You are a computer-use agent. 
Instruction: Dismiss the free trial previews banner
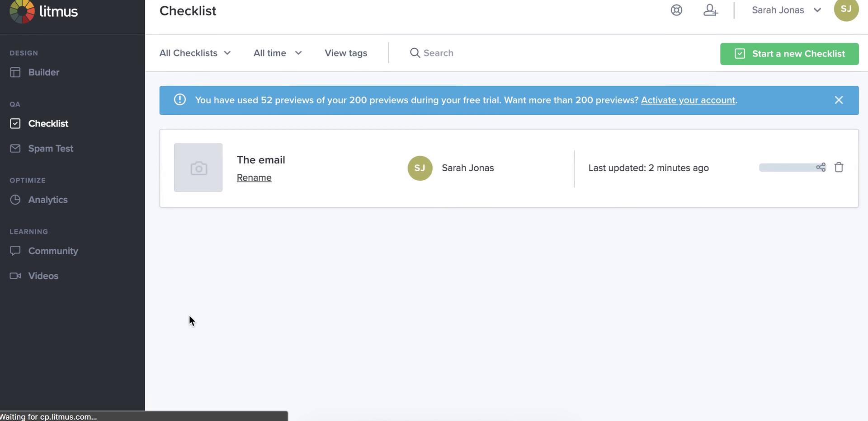pos(839,100)
